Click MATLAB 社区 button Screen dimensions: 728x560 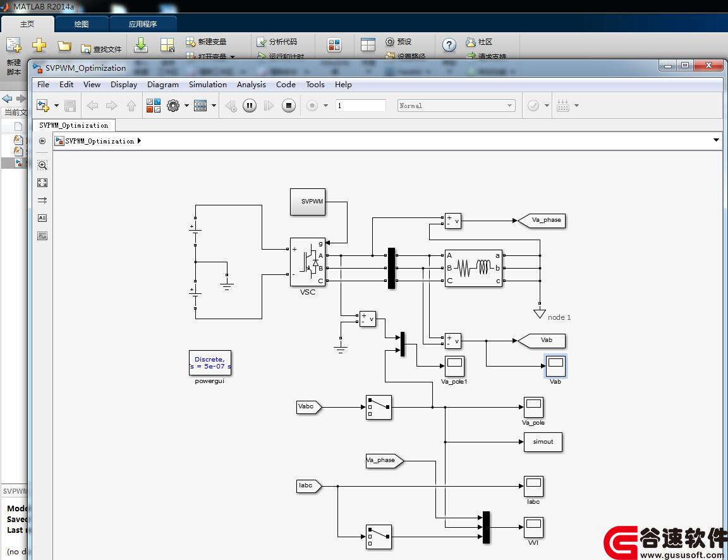tap(479, 42)
